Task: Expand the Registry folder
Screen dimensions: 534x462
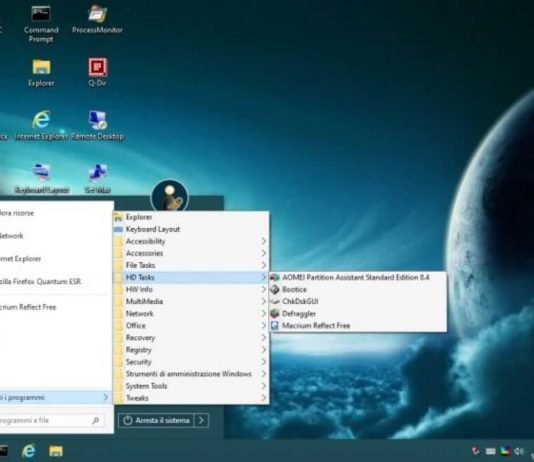Action: click(191, 350)
